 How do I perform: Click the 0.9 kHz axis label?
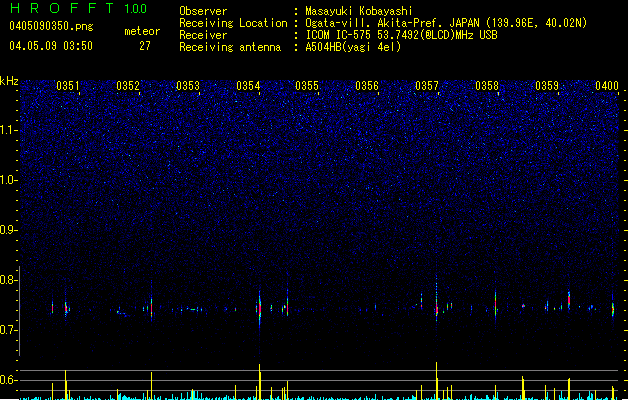pyautogui.click(x=9, y=230)
